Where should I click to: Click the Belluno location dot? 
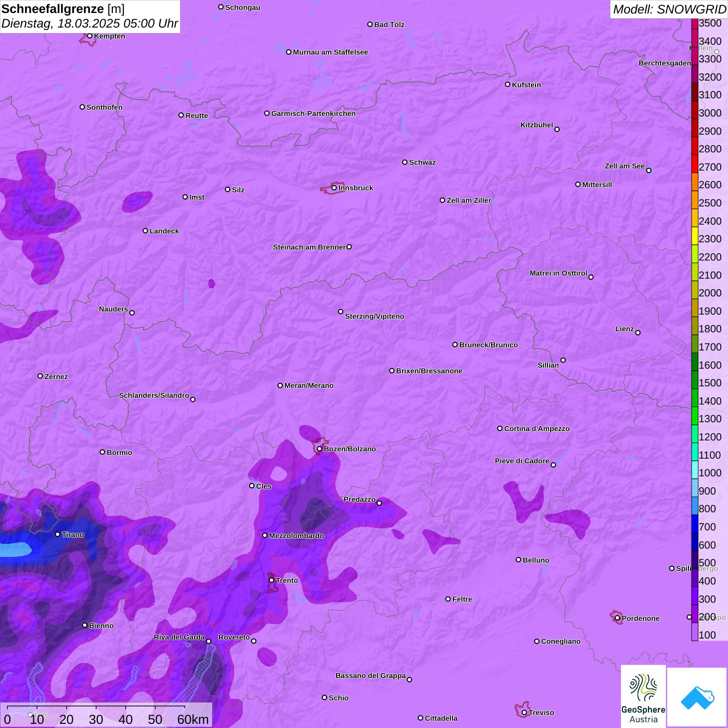518,560
